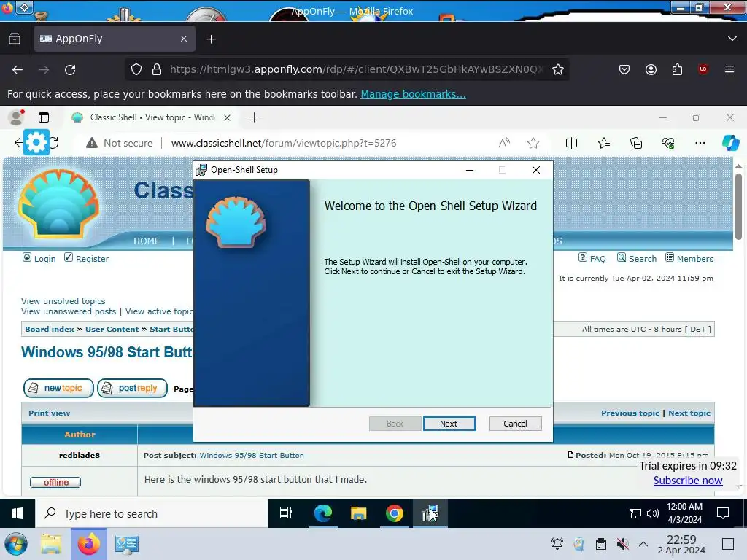Open Edge profile avatar icon
The image size is (747, 560).
pos(17,117)
